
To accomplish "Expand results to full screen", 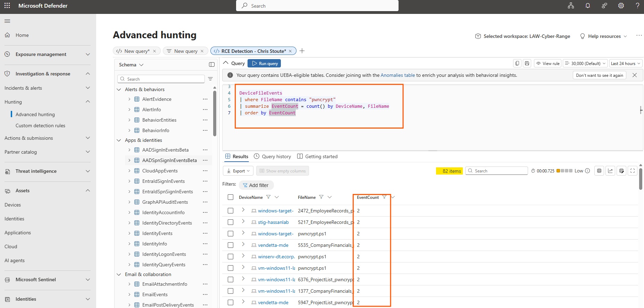I will [x=633, y=171].
